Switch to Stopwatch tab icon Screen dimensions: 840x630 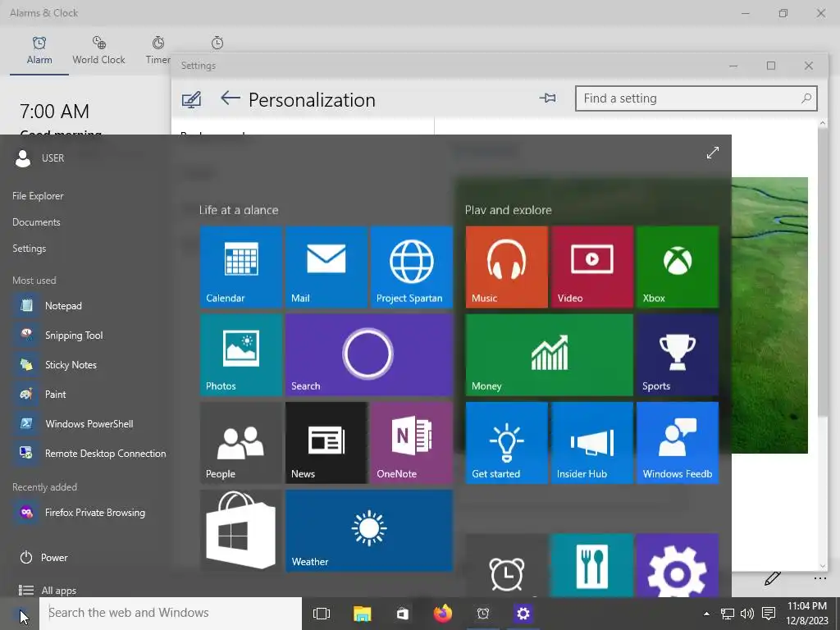(x=217, y=43)
